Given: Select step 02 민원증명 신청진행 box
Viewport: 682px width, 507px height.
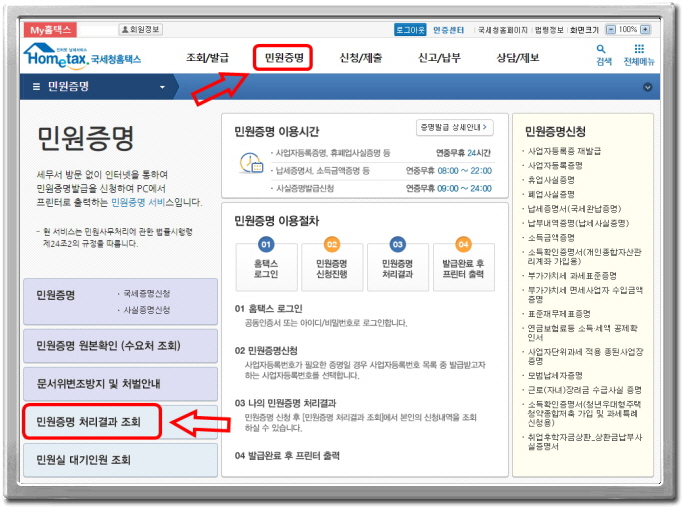Looking at the screenshot, I should tap(332, 266).
